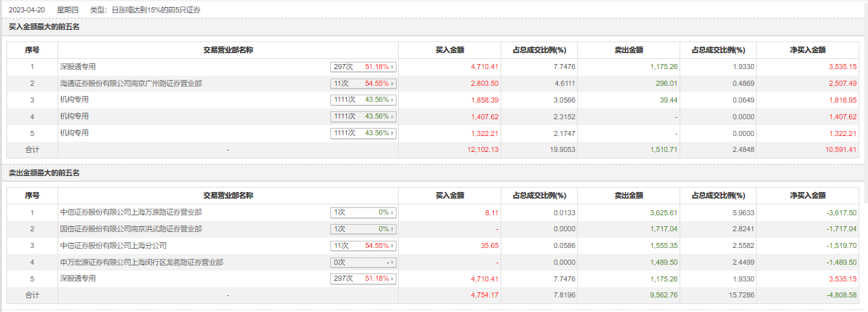Open 申万宏源证券有限公司上海闵行区龙茗路证券营业部 link
The image size is (868, 312).
142,263
